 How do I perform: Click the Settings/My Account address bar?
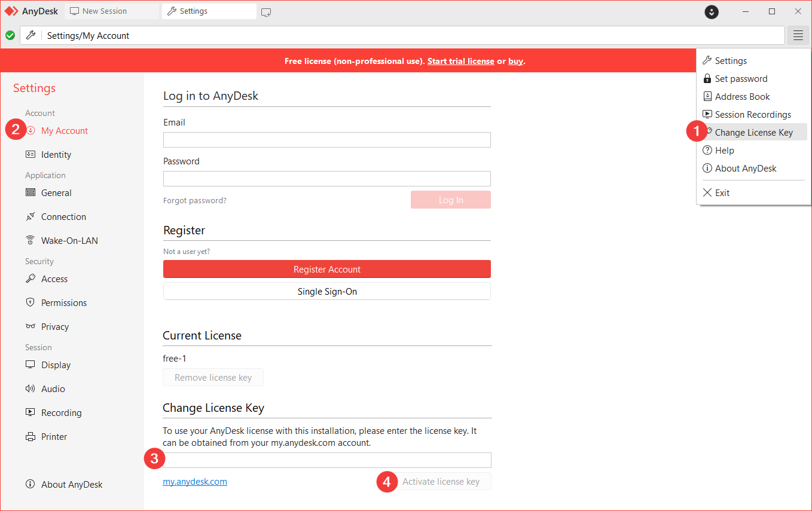(x=402, y=35)
